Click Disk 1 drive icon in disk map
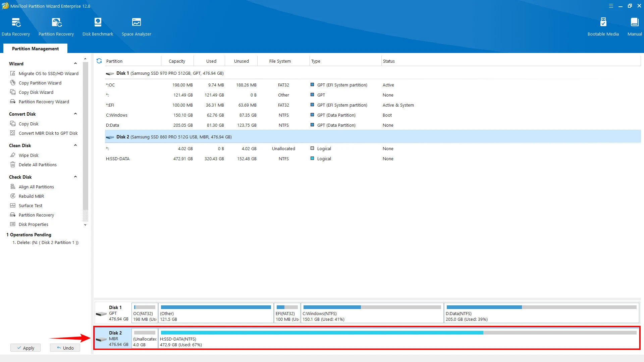The image size is (644, 362). click(x=101, y=314)
